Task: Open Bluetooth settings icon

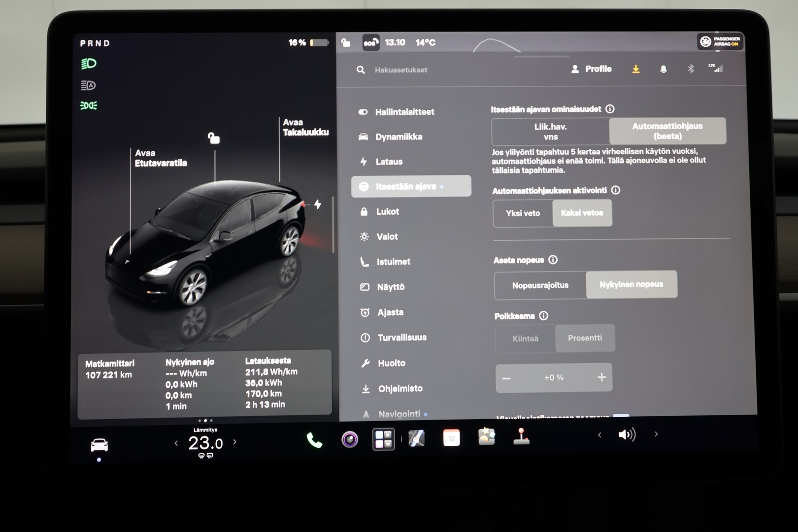Action: tap(691, 69)
